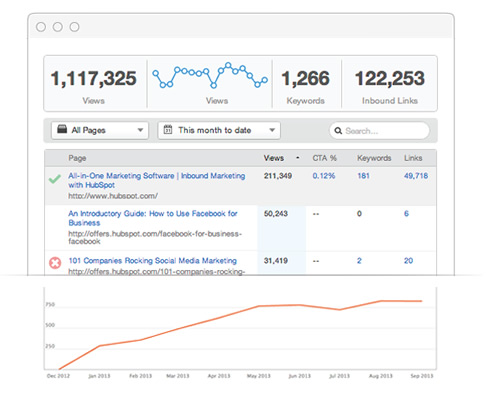Image resolution: width=488 pixels, height=397 pixels.
Task: Click the red error icon beside 101 Companies
Action: coord(55,263)
